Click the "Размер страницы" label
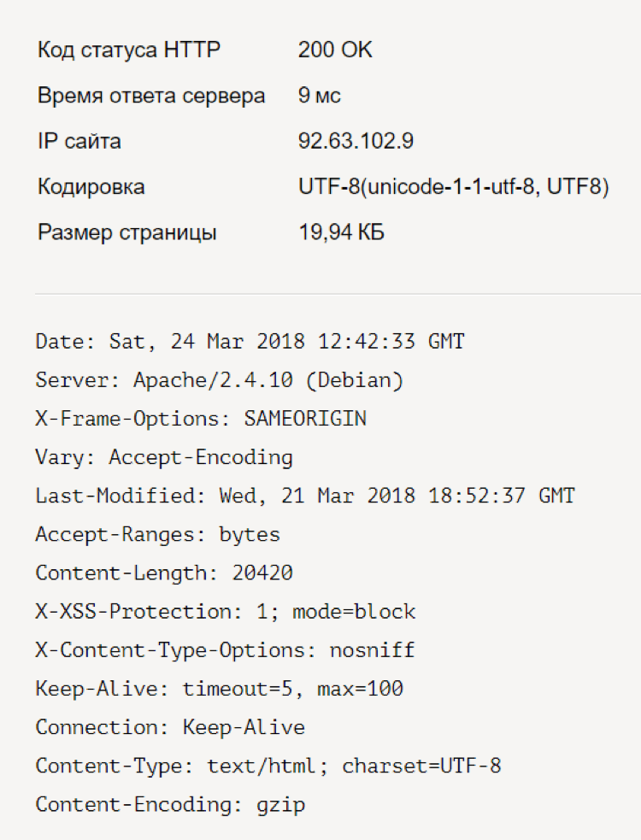This screenshot has height=840, width=641. coord(126,232)
